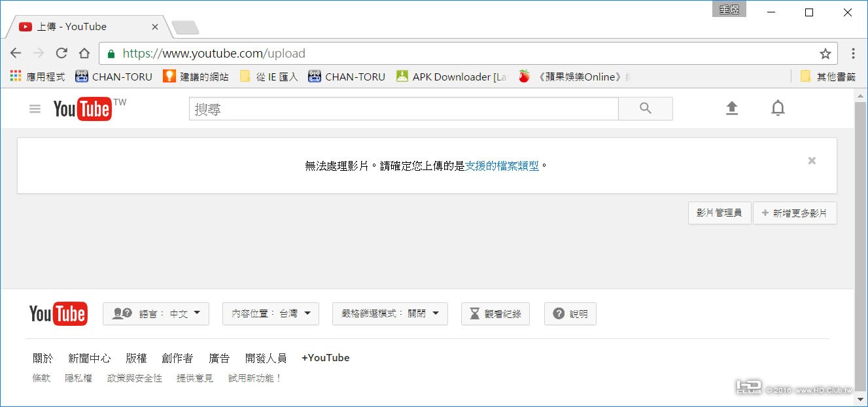Open 其他書籤 folder

click(x=828, y=77)
